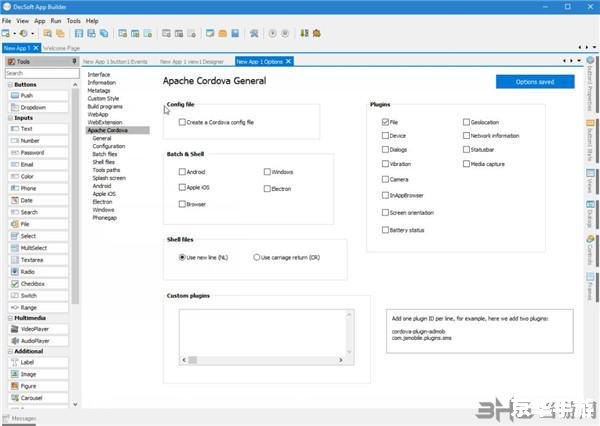
Task: Pick the Carousel tool
Action: 38,398
